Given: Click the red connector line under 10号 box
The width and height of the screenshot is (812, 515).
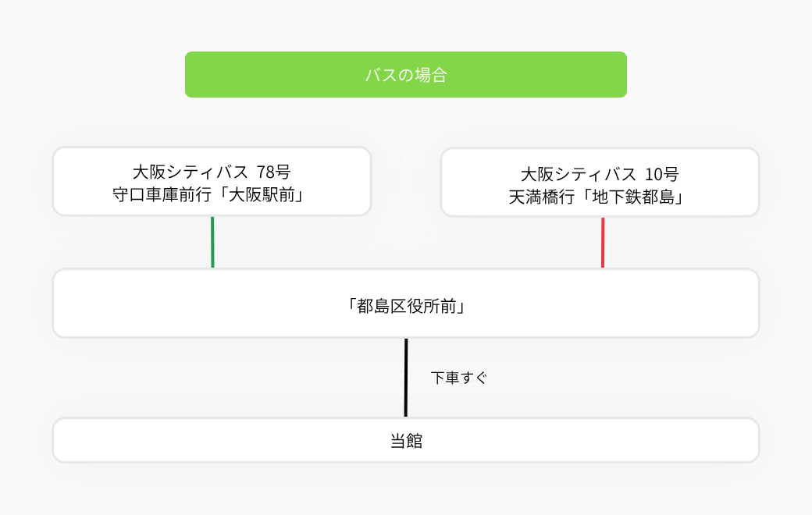Looking at the screenshot, I should pos(603,243).
